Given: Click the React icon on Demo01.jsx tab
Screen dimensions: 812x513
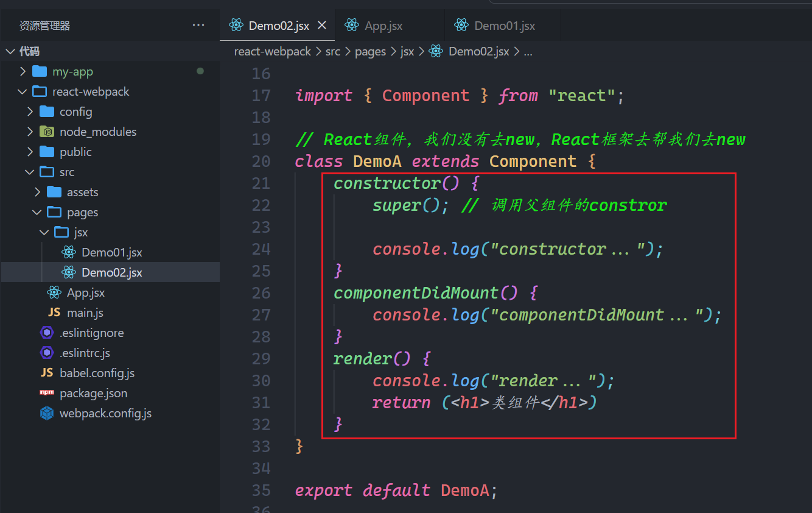Looking at the screenshot, I should click(x=461, y=25).
